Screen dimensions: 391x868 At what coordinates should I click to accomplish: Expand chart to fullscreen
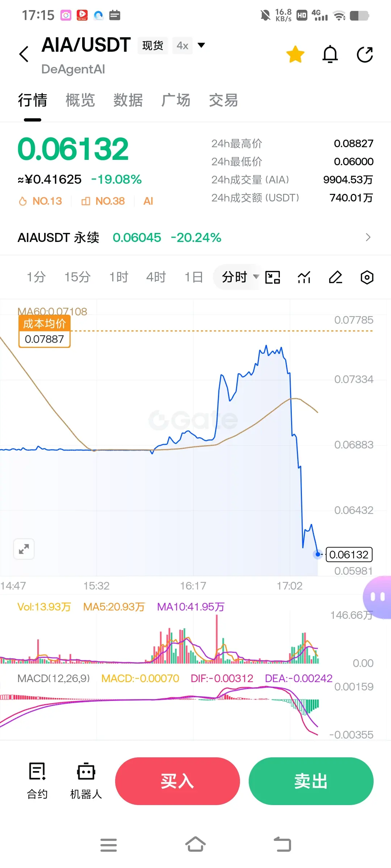(x=24, y=549)
